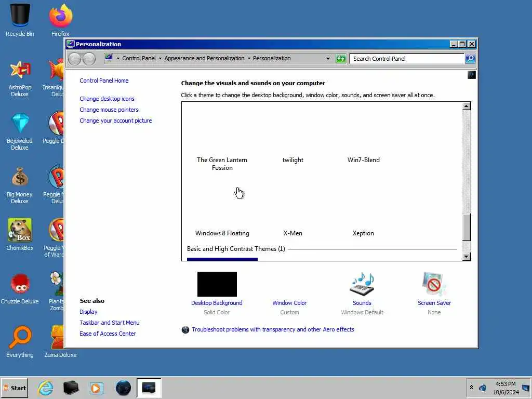Open Bejeweled Deluxe desktop icon
Image resolution: width=532 pixels, height=399 pixels.
point(20,132)
